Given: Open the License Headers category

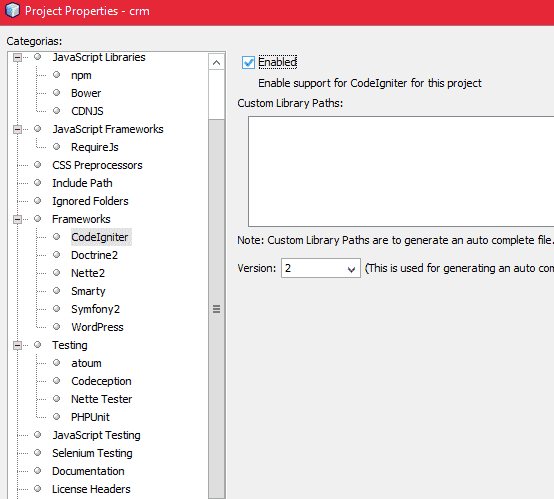Looking at the screenshot, I should point(91,489).
